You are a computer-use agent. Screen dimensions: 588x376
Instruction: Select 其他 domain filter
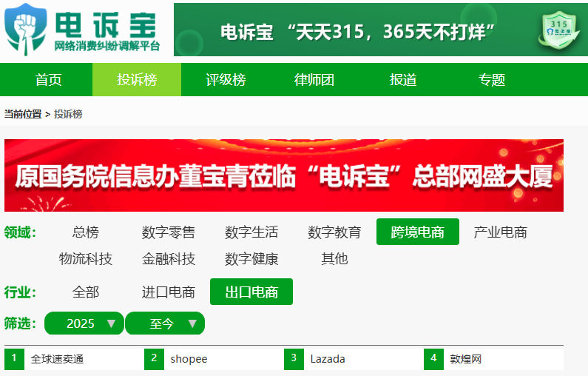click(x=334, y=258)
